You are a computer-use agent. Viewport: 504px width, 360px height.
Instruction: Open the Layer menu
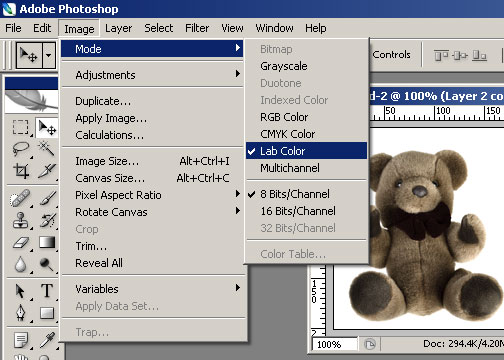click(x=118, y=28)
